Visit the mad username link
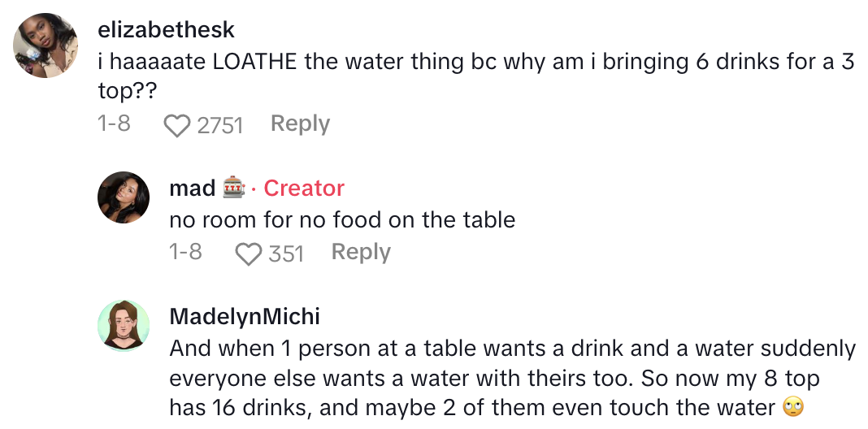Image resolution: width=868 pixels, height=429 pixels. [191, 188]
